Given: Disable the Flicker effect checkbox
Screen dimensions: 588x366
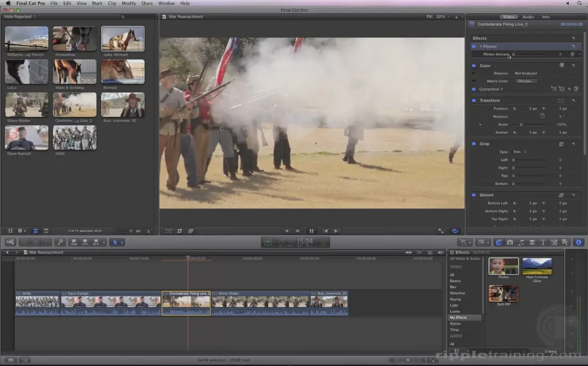Looking at the screenshot, I should tap(474, 47).
